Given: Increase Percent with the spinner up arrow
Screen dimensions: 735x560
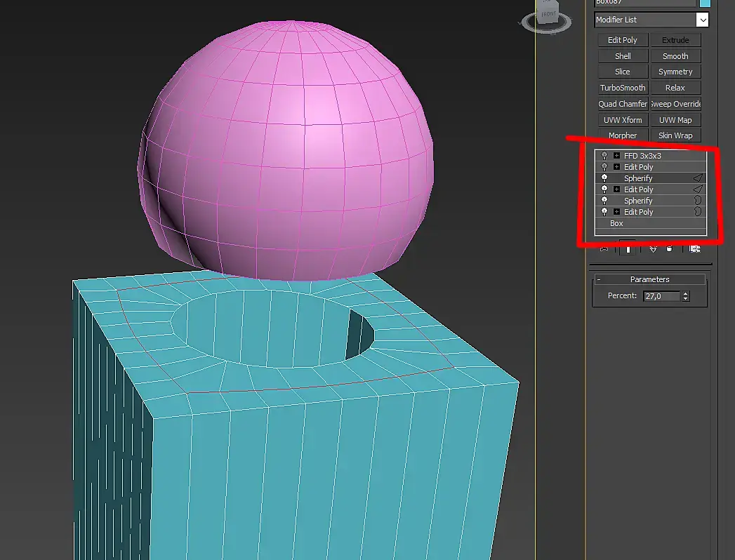Looking at the screenshot, I should tap(685, 294).
